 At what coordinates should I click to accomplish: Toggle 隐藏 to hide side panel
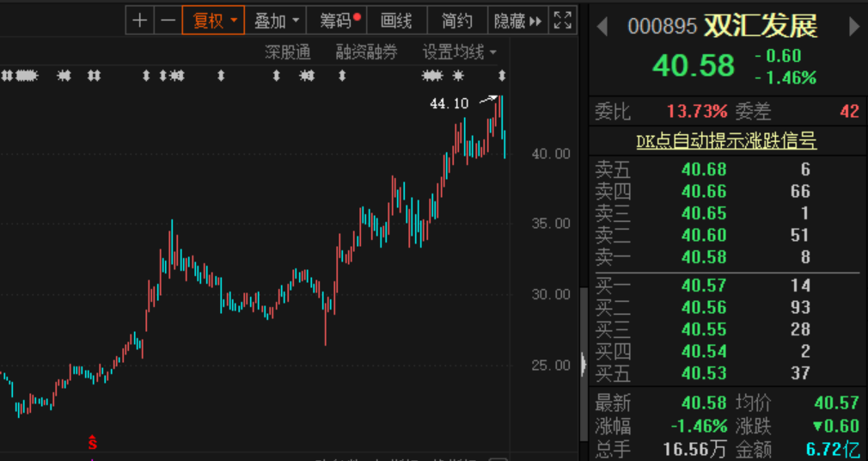[518, 21]
